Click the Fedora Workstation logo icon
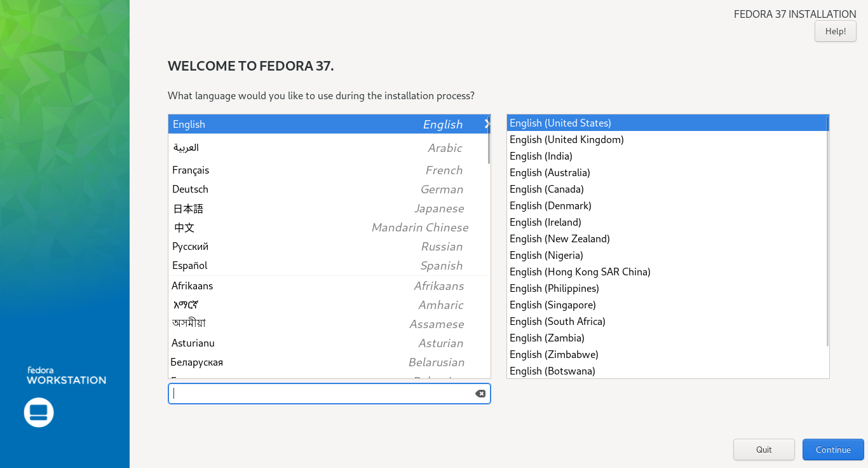Viewport: 868px width, 468px height. (39, 412)
